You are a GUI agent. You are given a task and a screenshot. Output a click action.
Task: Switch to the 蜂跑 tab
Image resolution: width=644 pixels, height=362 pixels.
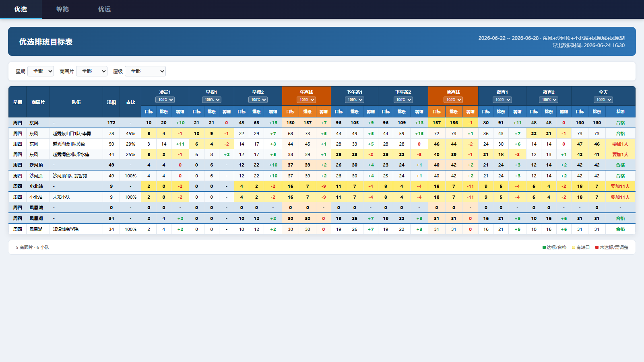point(62,9)
